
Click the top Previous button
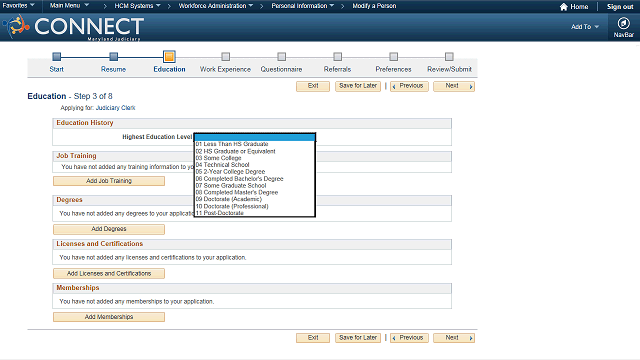[x=409, y=86]
